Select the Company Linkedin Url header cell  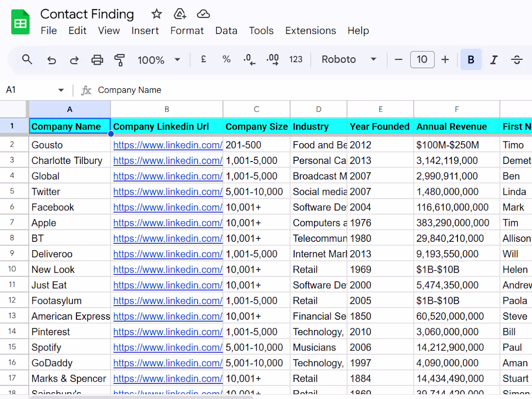[x=166, y=127]
